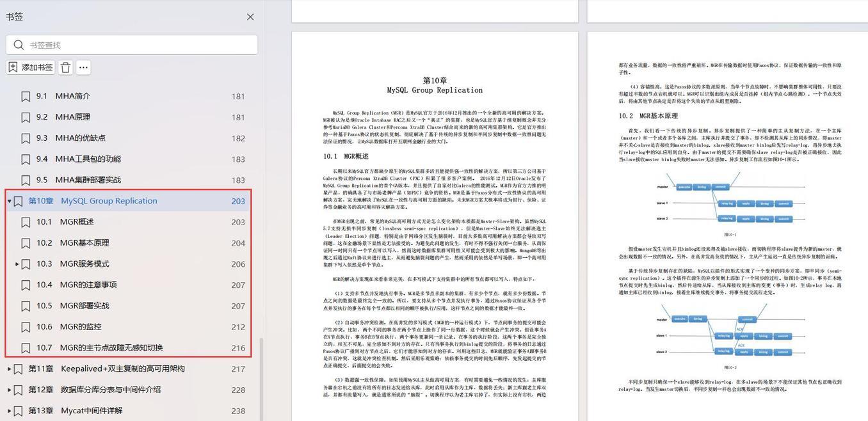The width and height of the screenshot is (868, 421).
Task: Click bookmark icon beside 9.2 MHA原理
Action: click(26, 117)
